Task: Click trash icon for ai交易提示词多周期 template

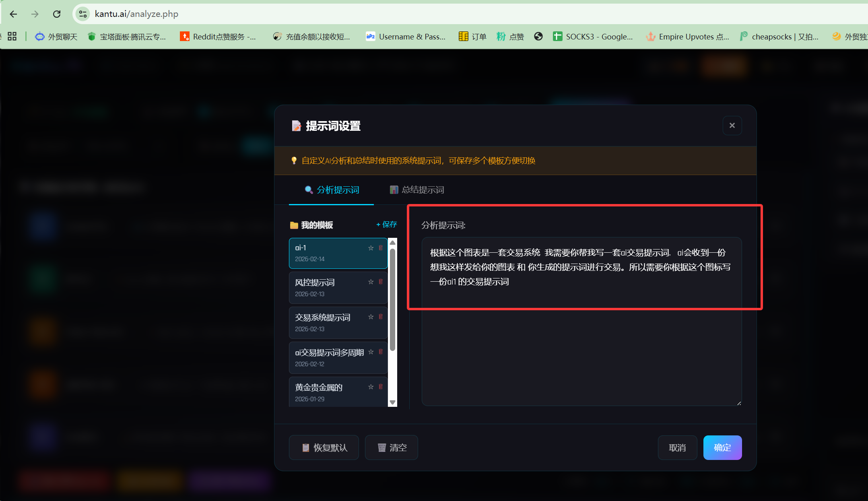Action: coord(381,352)
